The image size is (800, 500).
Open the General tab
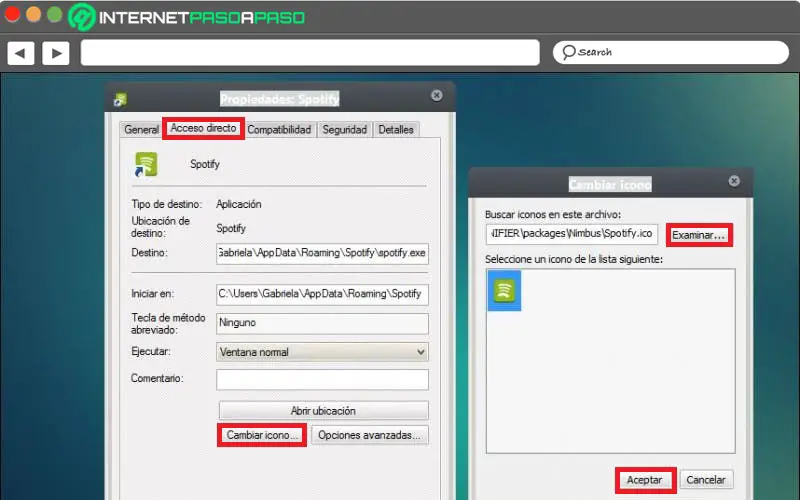point(141,130)
